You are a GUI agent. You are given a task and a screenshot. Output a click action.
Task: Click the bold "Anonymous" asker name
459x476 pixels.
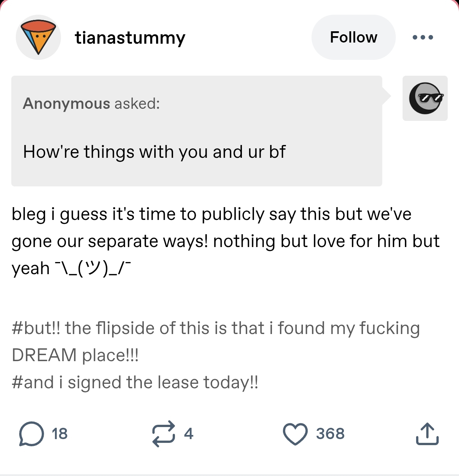tap(67, 104)
